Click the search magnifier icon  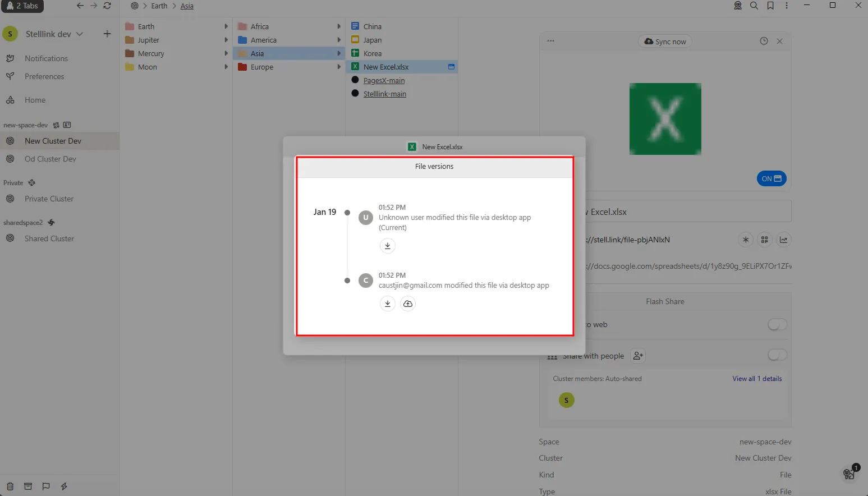point(754,6)
